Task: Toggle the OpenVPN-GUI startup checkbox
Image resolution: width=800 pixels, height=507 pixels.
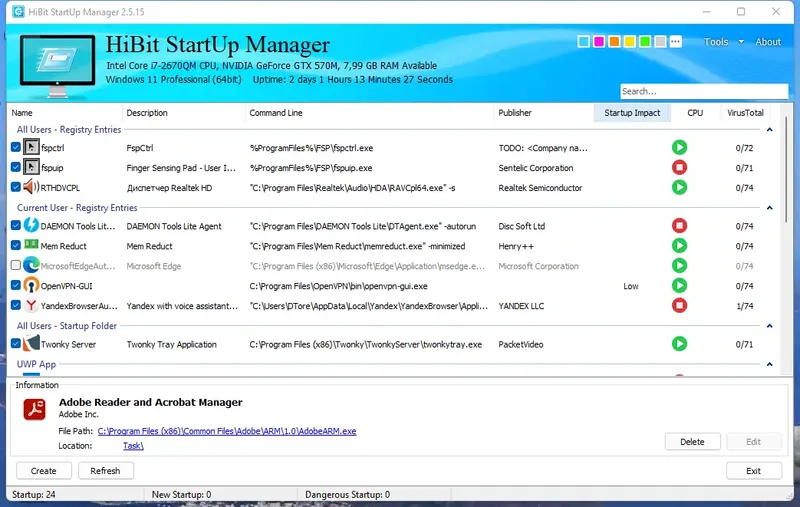Action: 16,285
